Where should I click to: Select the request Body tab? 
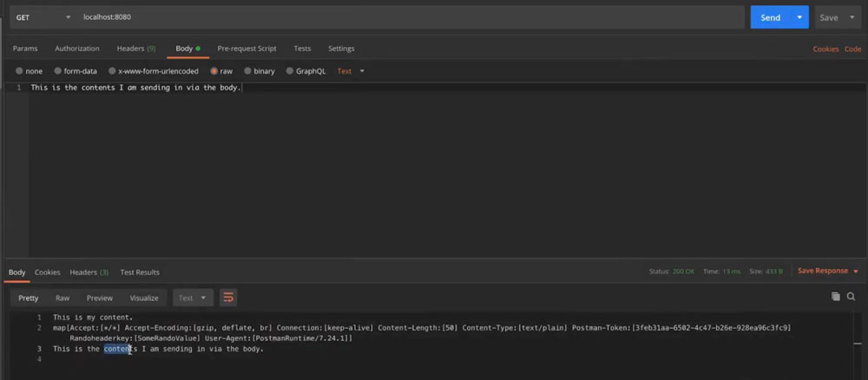[x=187, y=49]
